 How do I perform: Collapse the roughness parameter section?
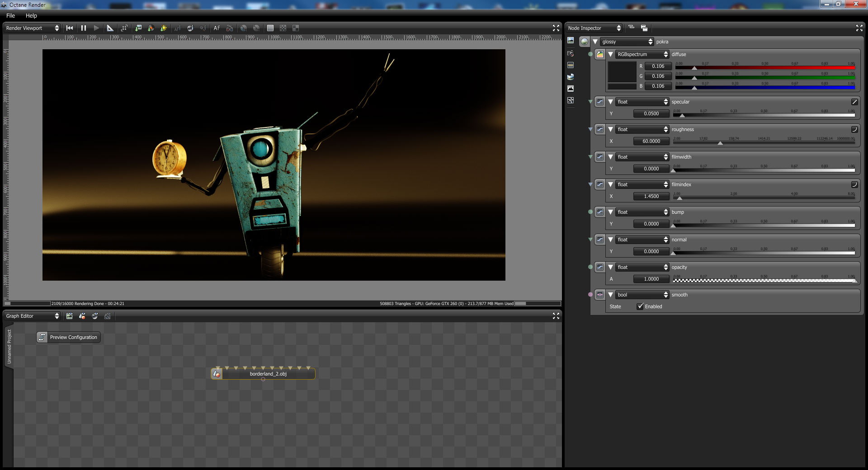click(610, 129)
